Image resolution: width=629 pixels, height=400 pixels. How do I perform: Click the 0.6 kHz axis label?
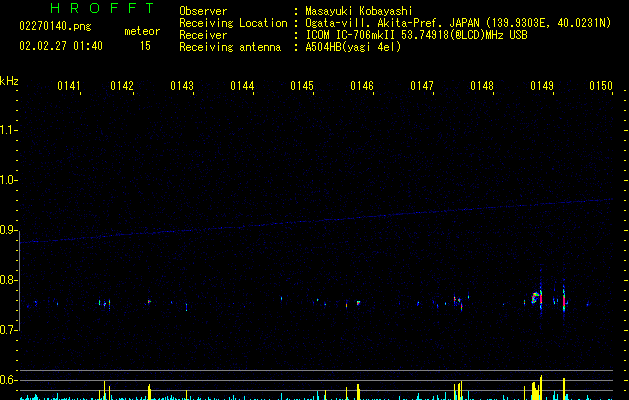pos(8,380)
